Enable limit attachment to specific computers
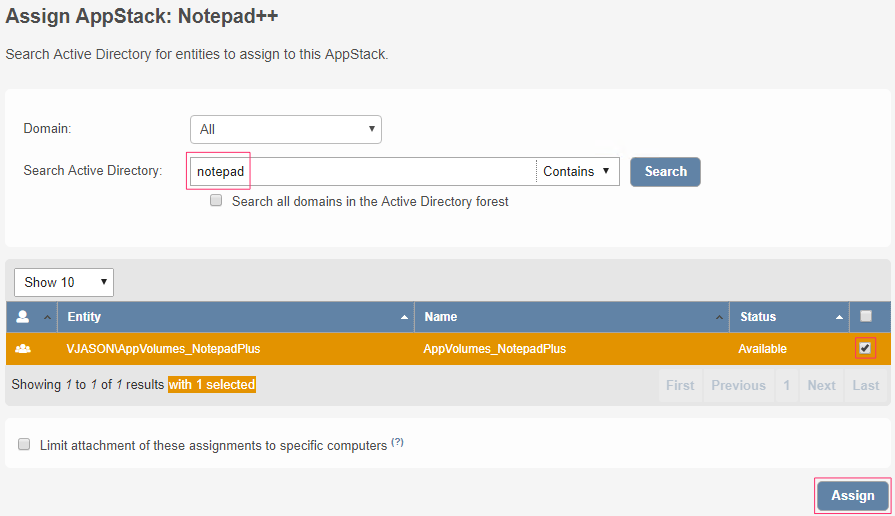The height and width of the screenshot is (516, 895). (x=24, y=445)
